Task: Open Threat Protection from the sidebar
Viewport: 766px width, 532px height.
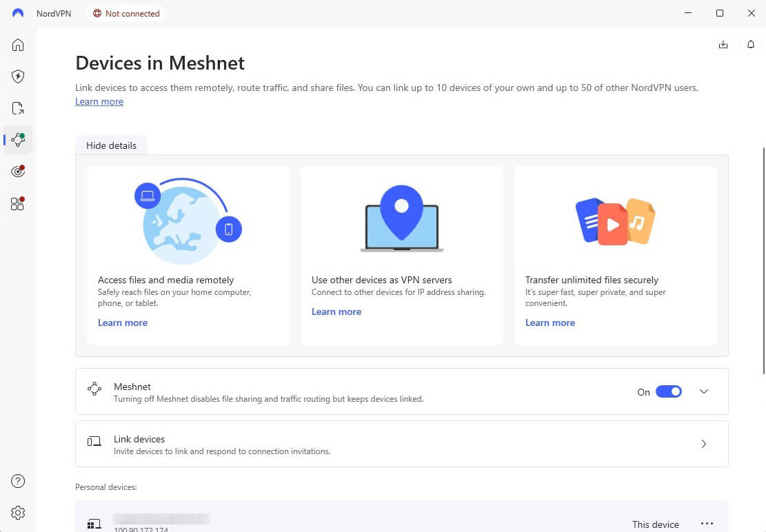Action: coord(17,171)
